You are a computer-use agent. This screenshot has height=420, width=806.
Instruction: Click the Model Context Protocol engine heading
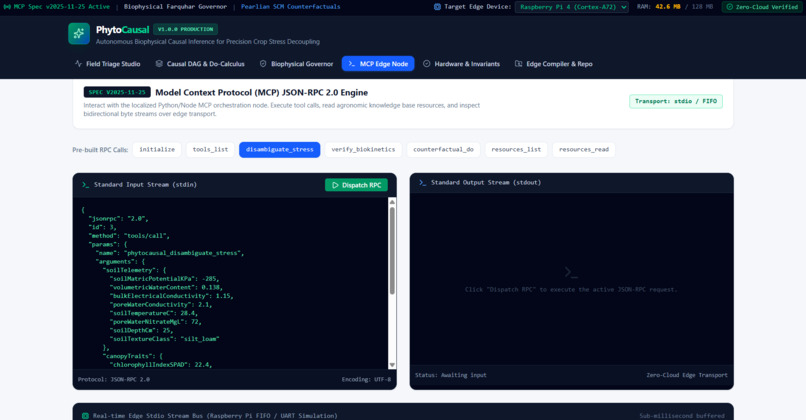262,93
